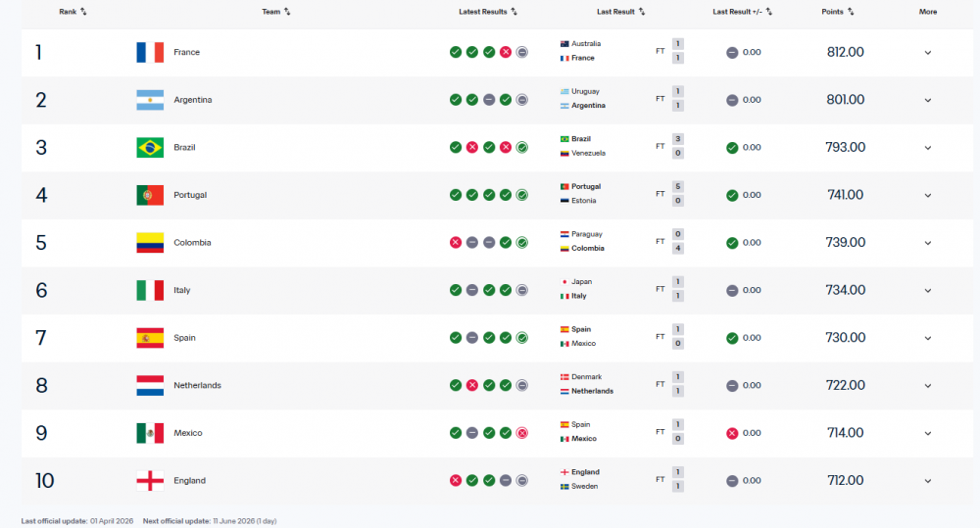Open the Netherlands team name link
Screen dimensions: 980x528
(198, 386)
